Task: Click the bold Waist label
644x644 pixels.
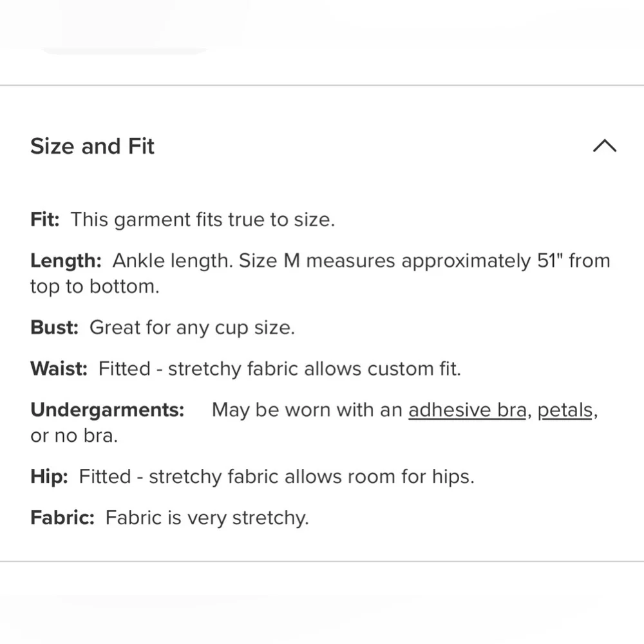Action: click(58, 369)
